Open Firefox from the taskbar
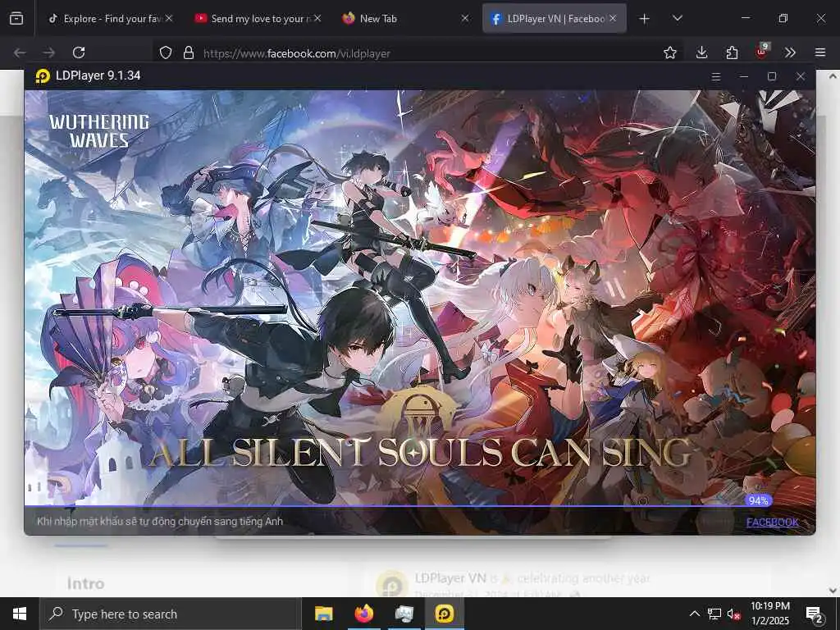Viewport: 840px width, 630px height. [x=363, y=614]
